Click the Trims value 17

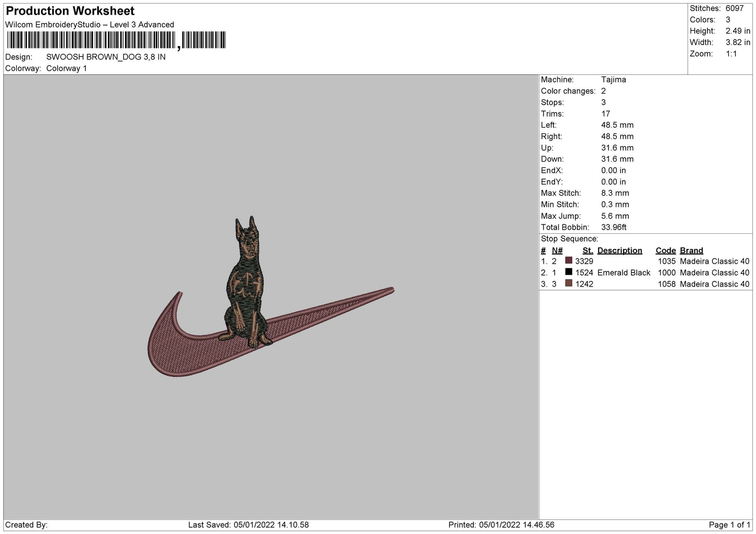(x=605, y=114)
